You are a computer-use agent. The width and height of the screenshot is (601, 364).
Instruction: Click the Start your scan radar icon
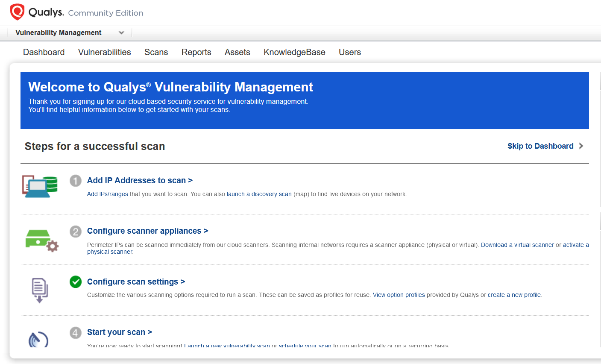(x=38, y=339)
